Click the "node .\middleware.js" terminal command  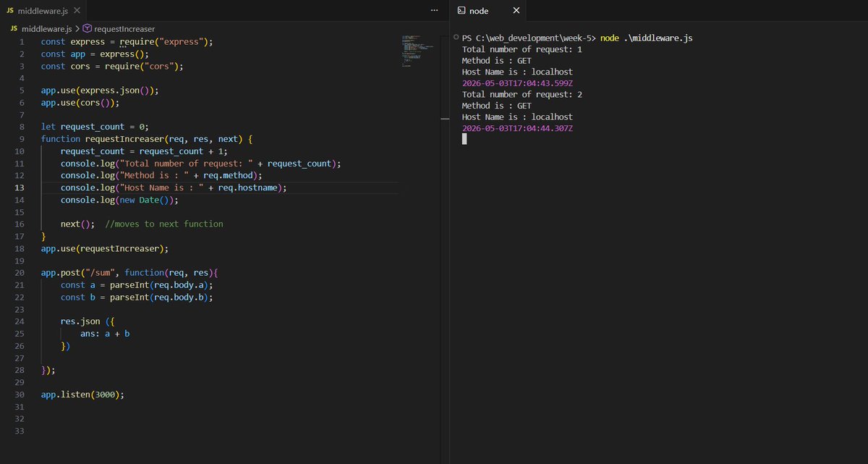click(x=647, y=38)
